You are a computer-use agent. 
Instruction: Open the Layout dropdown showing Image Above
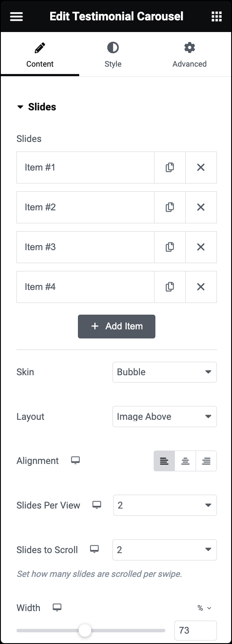(164, 417)
